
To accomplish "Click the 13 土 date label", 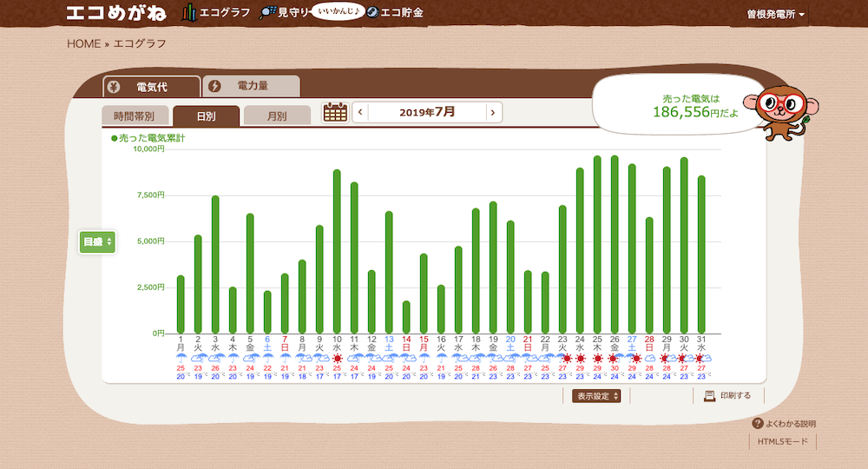I will [x=389, y=343].
